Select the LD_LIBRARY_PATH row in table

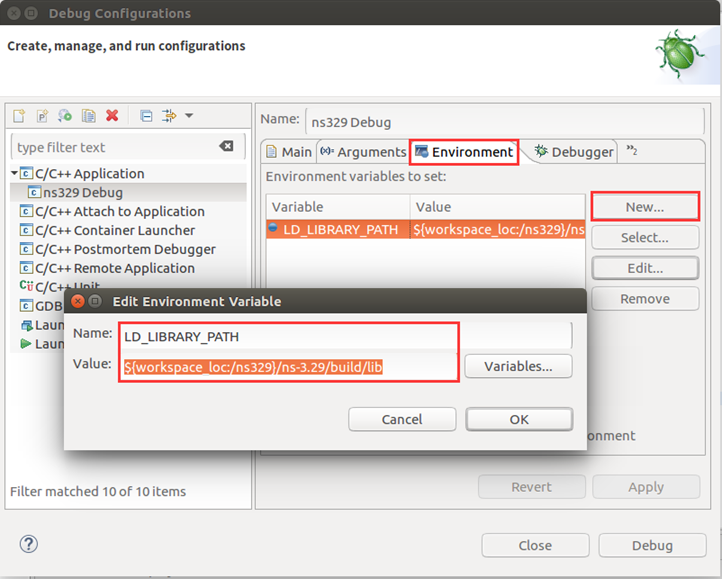tap(425, 229)
